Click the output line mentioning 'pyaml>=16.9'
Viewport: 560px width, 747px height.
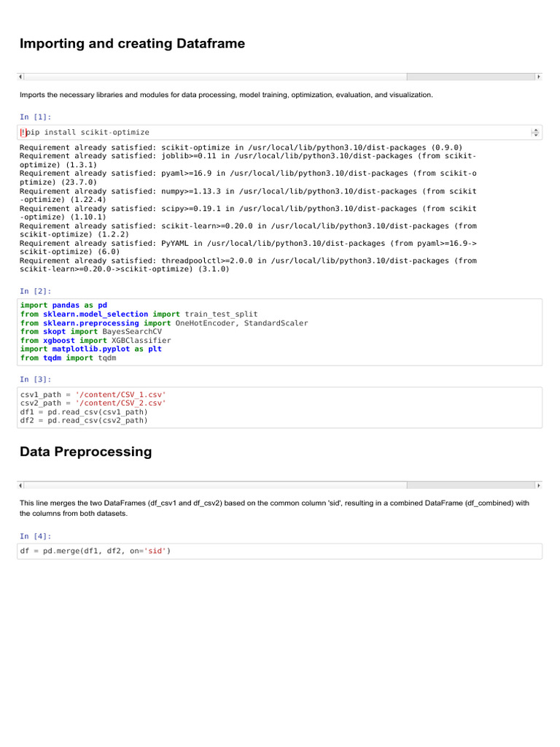tap(248, 178)
